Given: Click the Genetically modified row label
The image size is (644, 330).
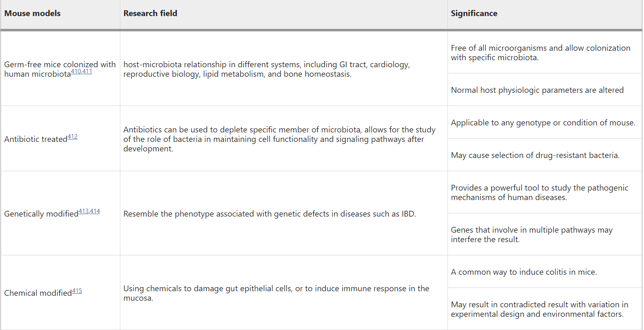Looking at the screenshot, I should click(41, 214).
